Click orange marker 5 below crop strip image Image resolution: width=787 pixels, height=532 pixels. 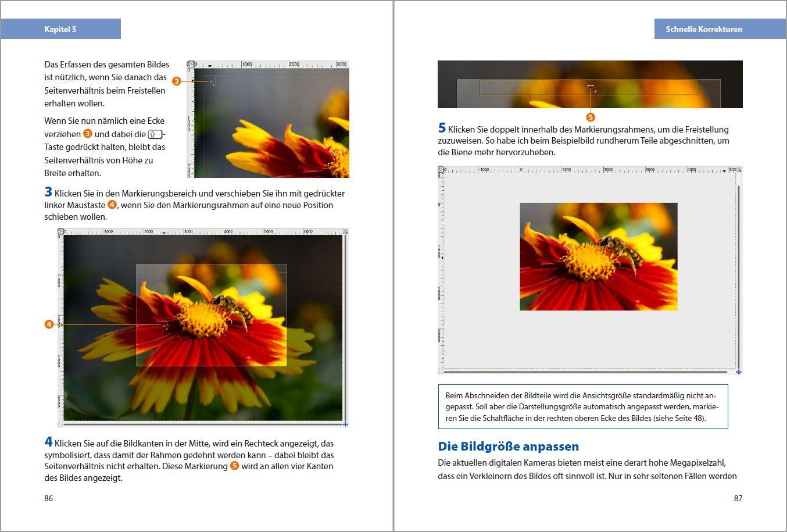591,117
